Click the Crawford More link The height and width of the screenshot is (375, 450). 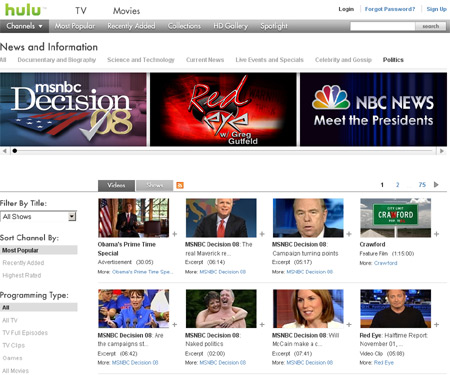pyautogui.click(x=385, y=263)
